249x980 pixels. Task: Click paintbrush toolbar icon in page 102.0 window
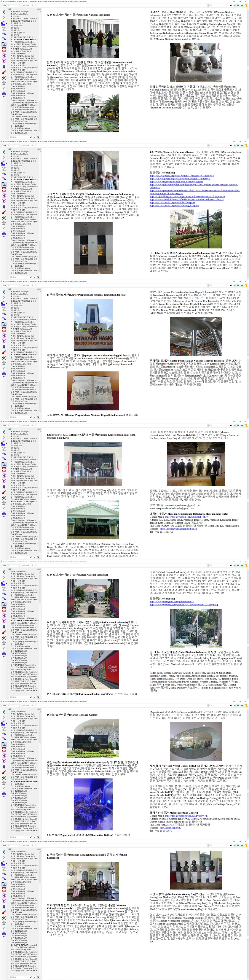tap(4, 72)
